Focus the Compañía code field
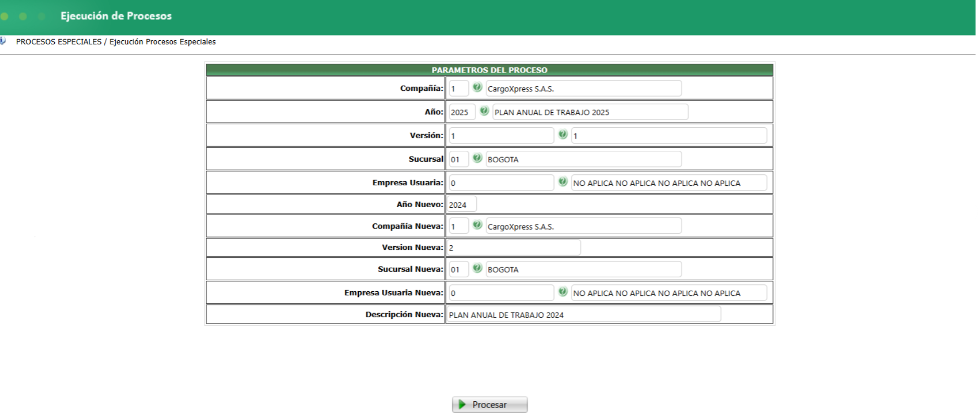 [x=458, y=89]
